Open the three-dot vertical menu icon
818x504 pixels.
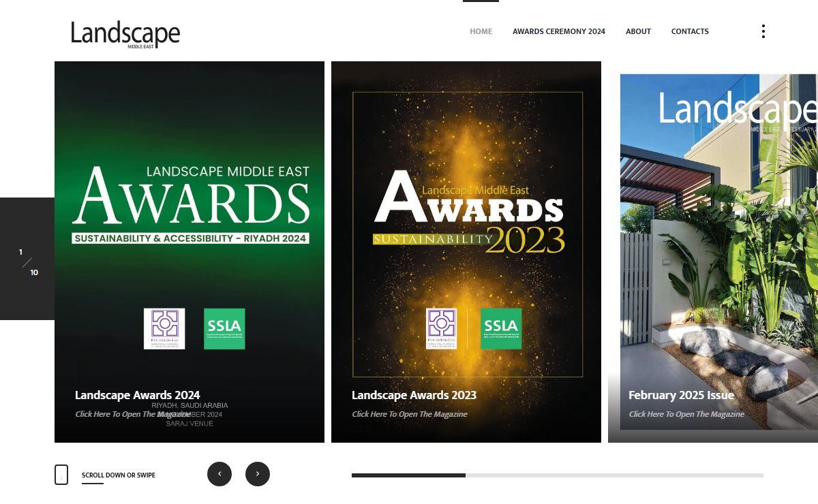[763, 31]
